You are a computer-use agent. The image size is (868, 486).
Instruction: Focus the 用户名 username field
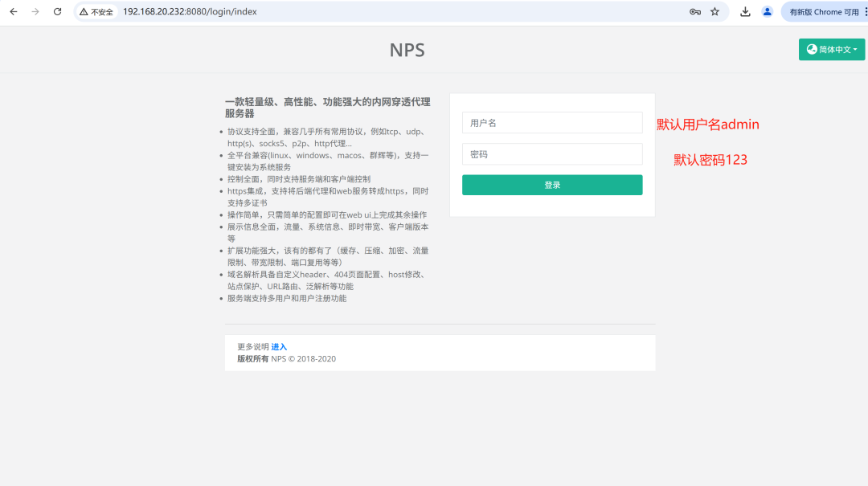point(552,123)
